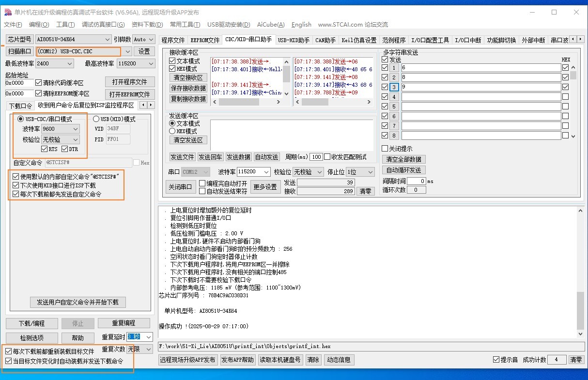This screenshot has height=380, width=588.
Task: Select USB(HID)模式 radio button
Action: [96, 119]
